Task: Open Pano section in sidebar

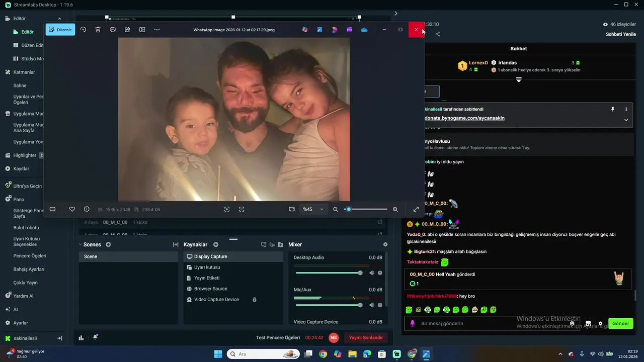Action: click(x=19, y=199)
